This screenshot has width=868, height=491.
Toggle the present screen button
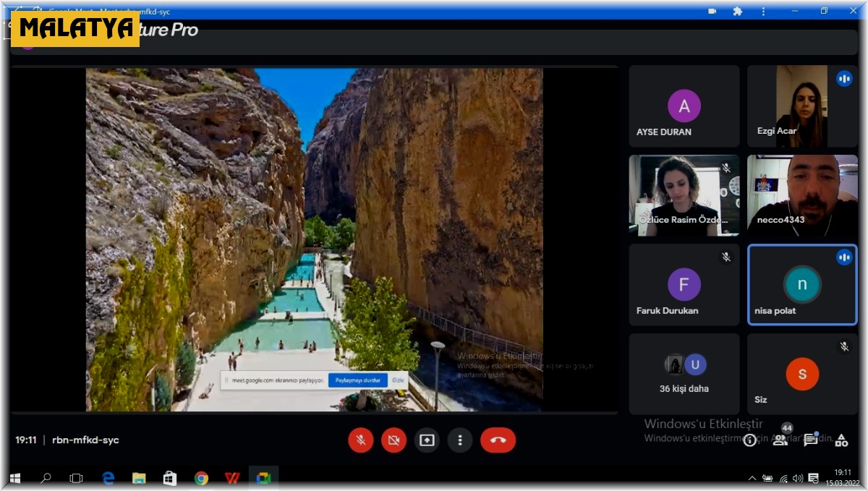tap(427, 440)
